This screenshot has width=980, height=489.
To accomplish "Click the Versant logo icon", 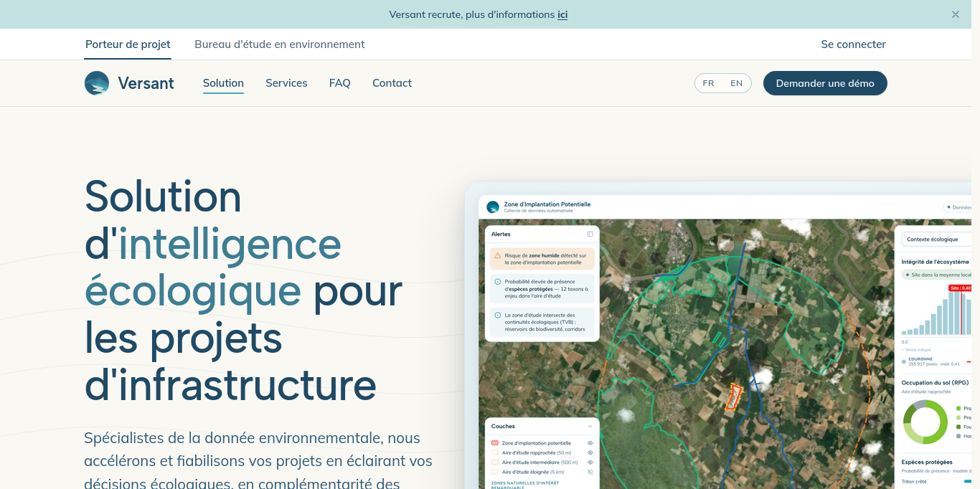I will coord(97,83).
